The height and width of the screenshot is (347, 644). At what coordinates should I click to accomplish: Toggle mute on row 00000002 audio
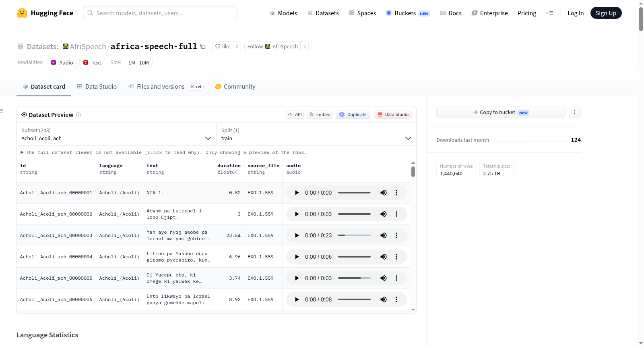384,214
